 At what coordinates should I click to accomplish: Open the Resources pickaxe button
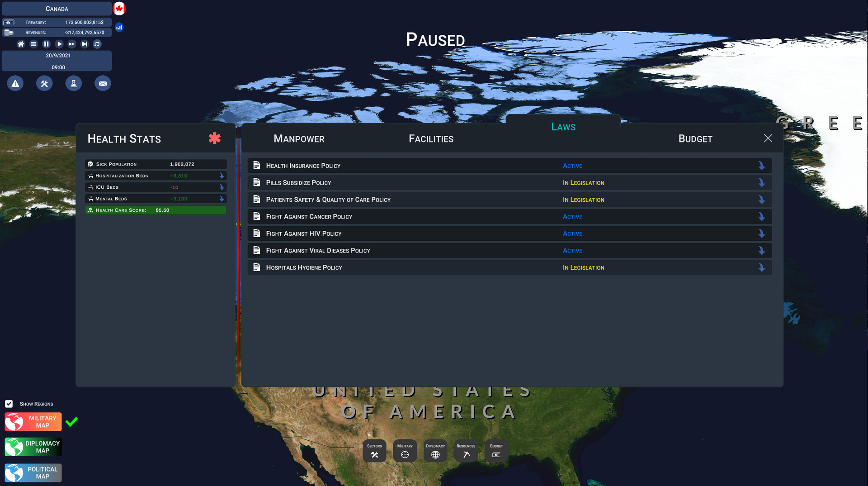tap(466, 451)
